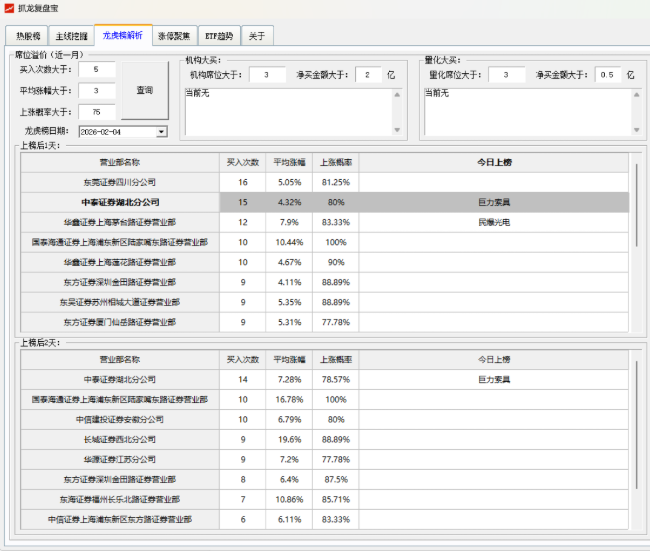Select row 华源证券江苏分公司
650x551 pixels.
pos(120,459)
